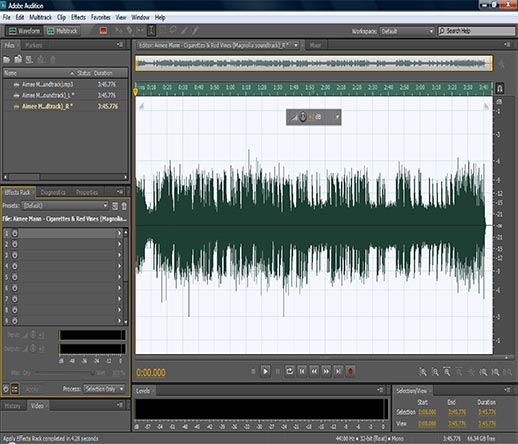The height and width of the screenshot is (444, 518).
Task: Click the red spectral display icon
Action: pos(103,31)
